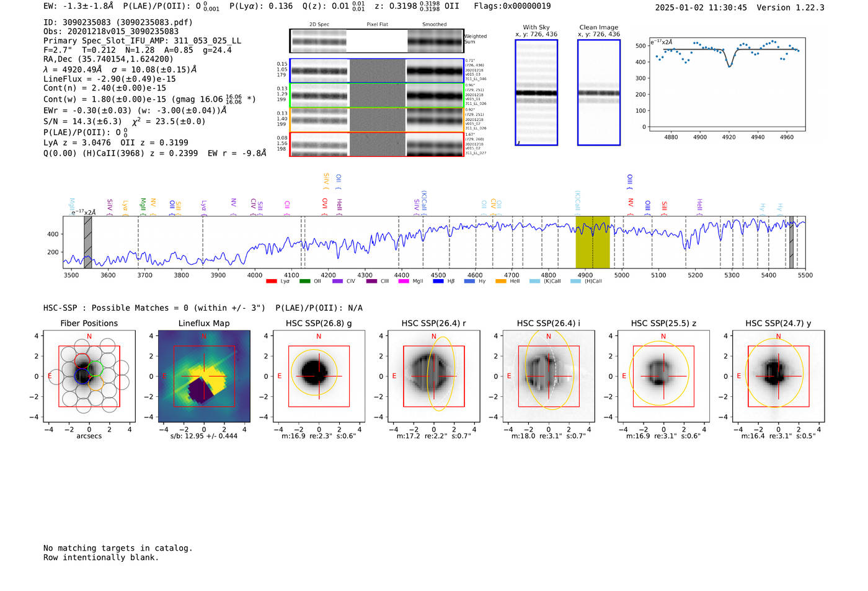Open the HSC SSP y-band image

[779, 376]
